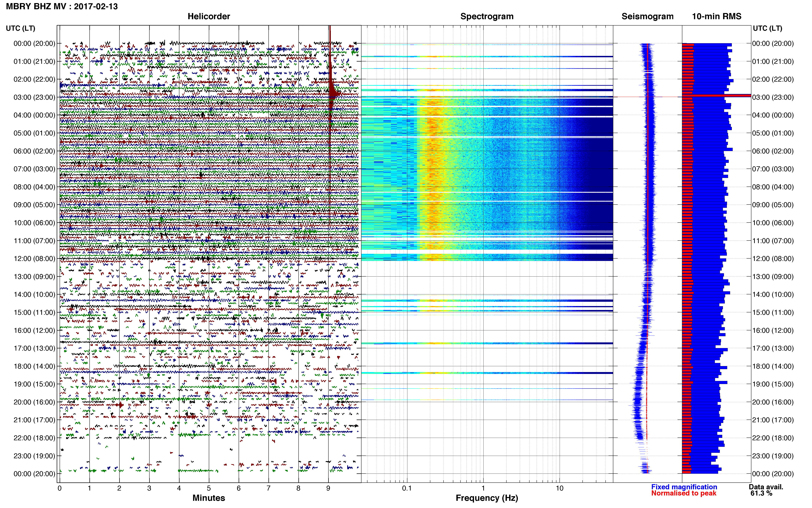The width and height of the screenshot is (812, 508).
Task: Select the 'Fixed magnification' legend text
Action: [x=684, y=487]
